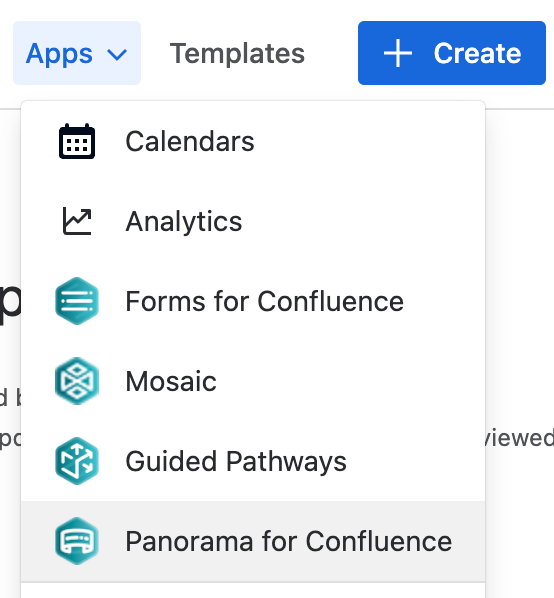Click the plus icon in Create button
554x598 pixels.
[398, 53]
